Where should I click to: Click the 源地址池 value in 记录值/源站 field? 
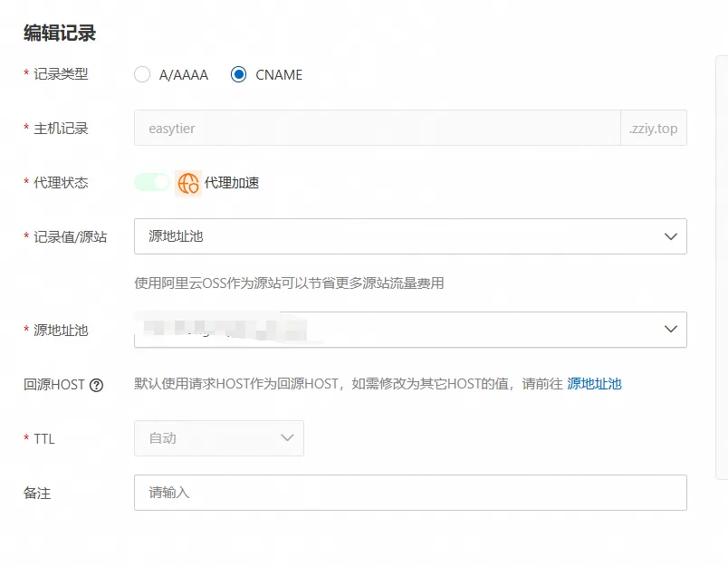pyautogui.click(x=177, y=236)
